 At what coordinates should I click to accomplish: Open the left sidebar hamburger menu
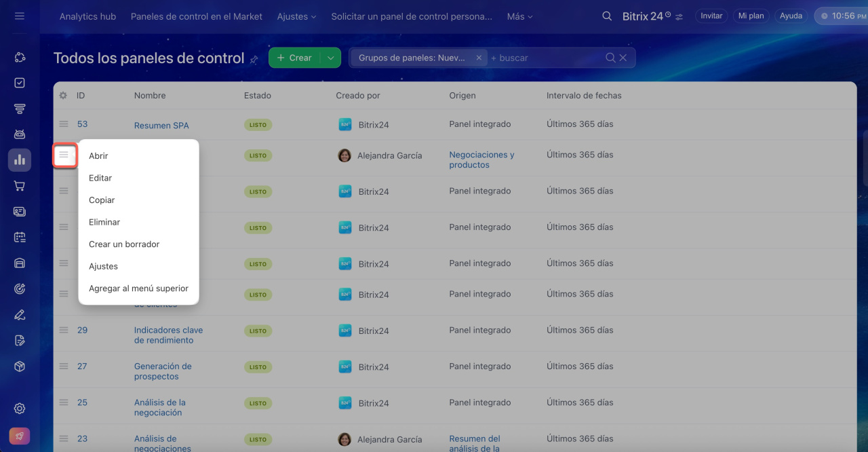19,16
